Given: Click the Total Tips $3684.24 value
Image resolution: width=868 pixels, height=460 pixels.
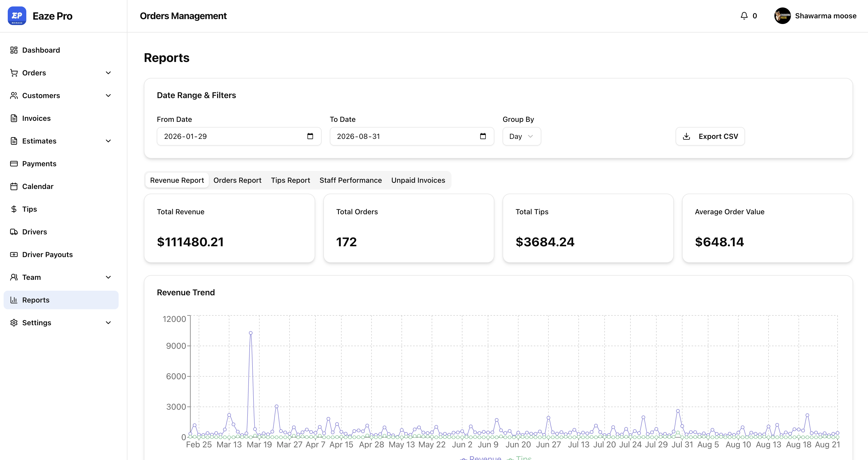Looking at the screenshot, I should pos(545,242).
